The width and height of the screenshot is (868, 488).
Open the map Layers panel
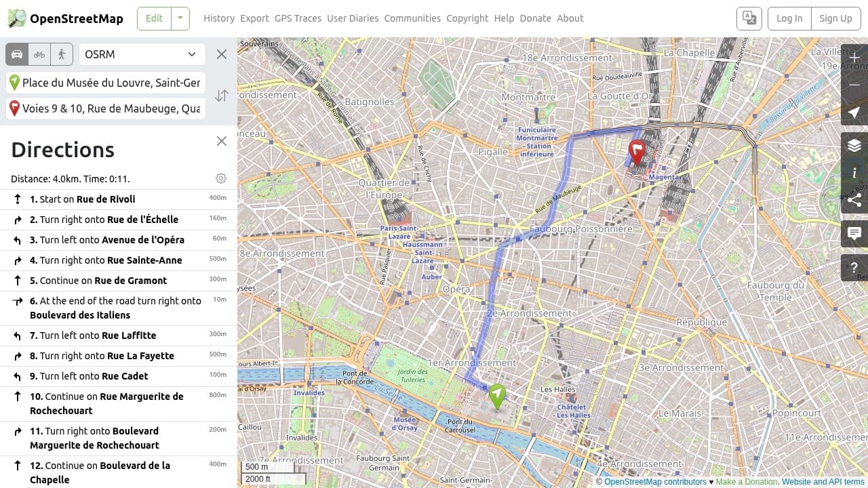854,145
